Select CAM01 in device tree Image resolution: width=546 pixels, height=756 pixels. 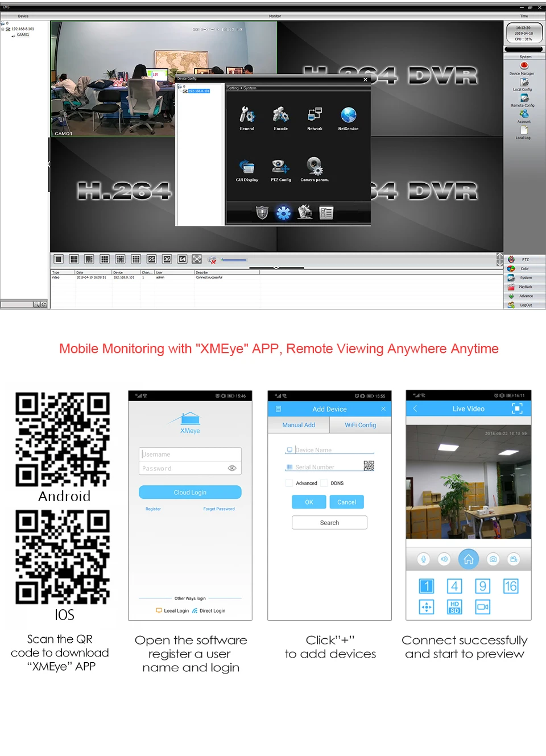click(23, 35)
